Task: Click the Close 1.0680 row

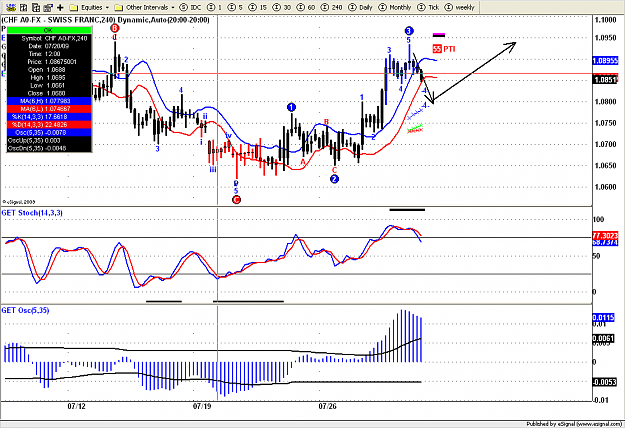Action: pos(49,93)
